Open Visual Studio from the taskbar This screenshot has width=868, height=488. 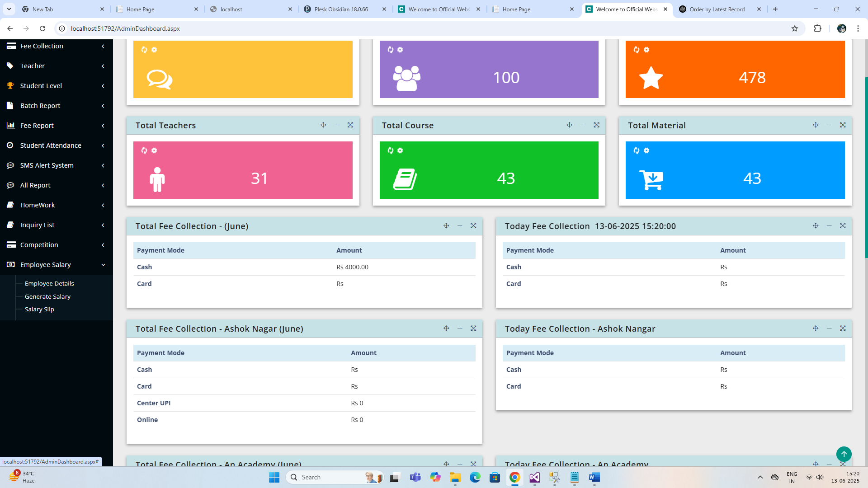tap(534, 478)
